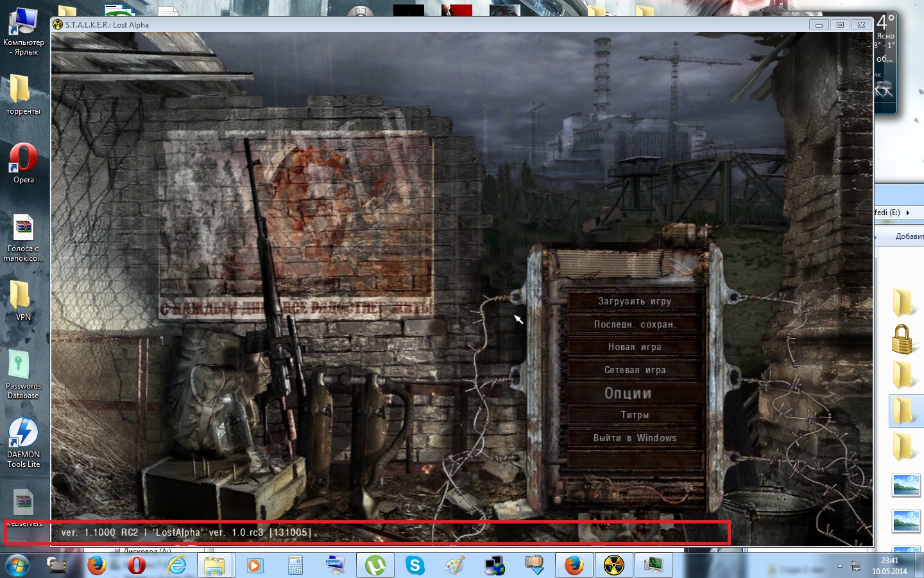Screen dimensions: 924x578
Task: Launch Firefox pinned next to Start area
Action: [x=97, y=565]
